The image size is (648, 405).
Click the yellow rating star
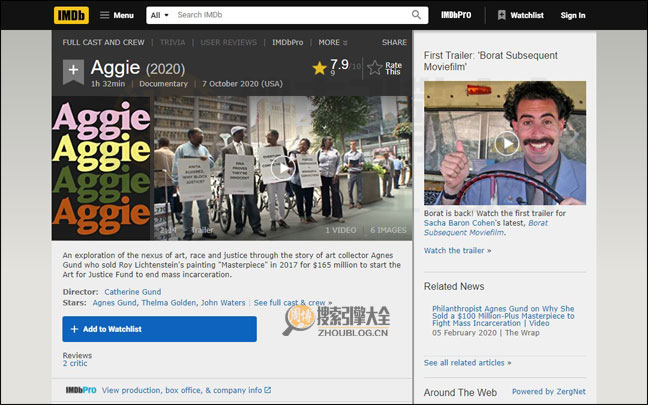[319, 68]
